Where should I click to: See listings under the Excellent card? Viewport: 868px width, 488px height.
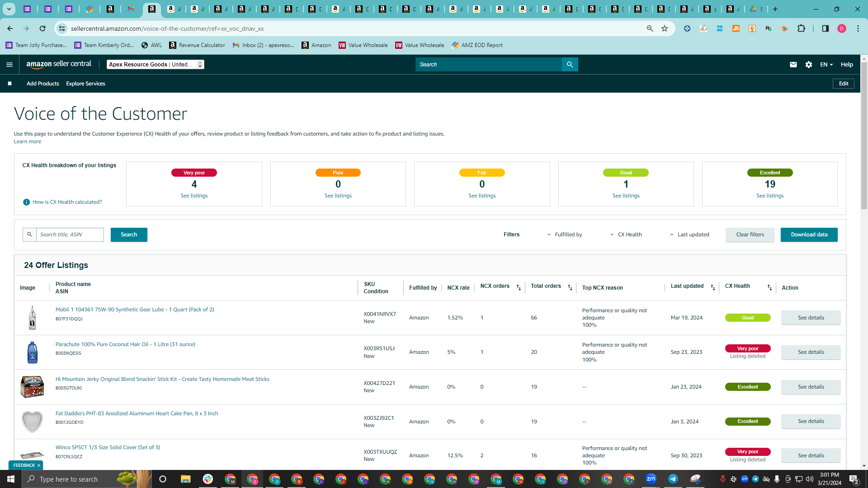point(770,196)
